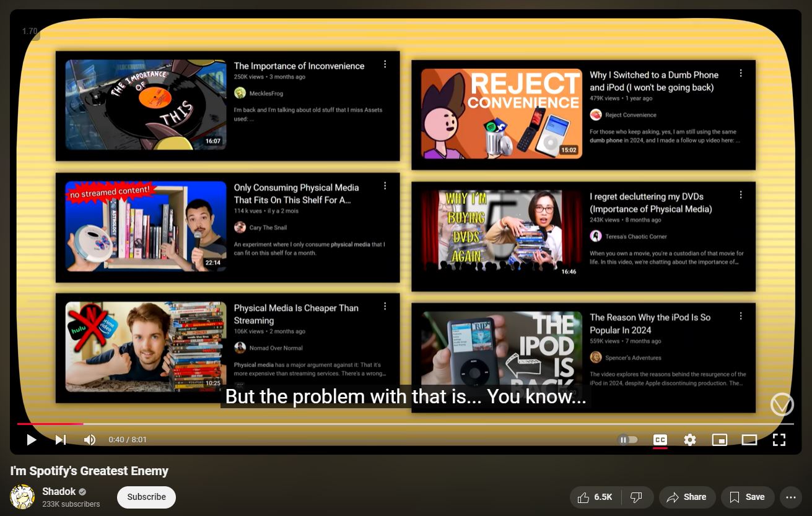This screenshot has width=812, height=516.
Task: Mute the video volume
Action: 90,440
